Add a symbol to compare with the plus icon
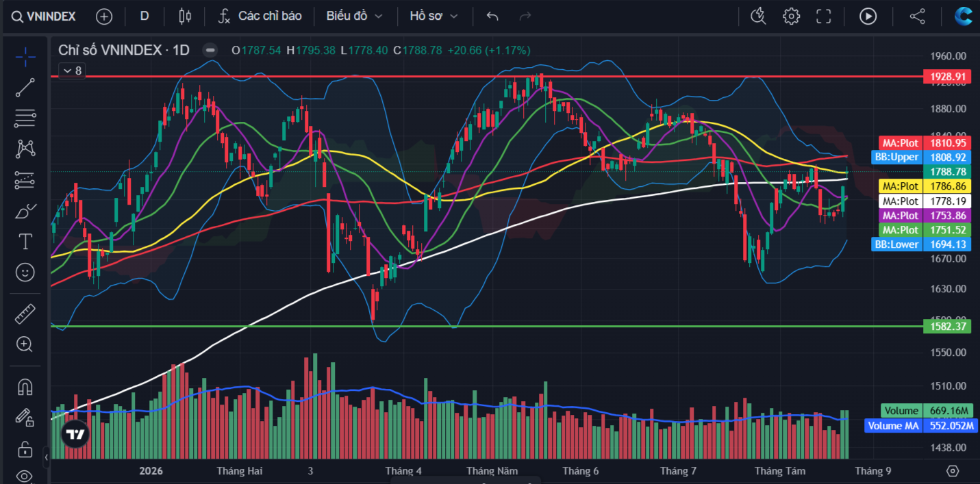The width and height of the screenshot is (980, 484). click(104, 16)
